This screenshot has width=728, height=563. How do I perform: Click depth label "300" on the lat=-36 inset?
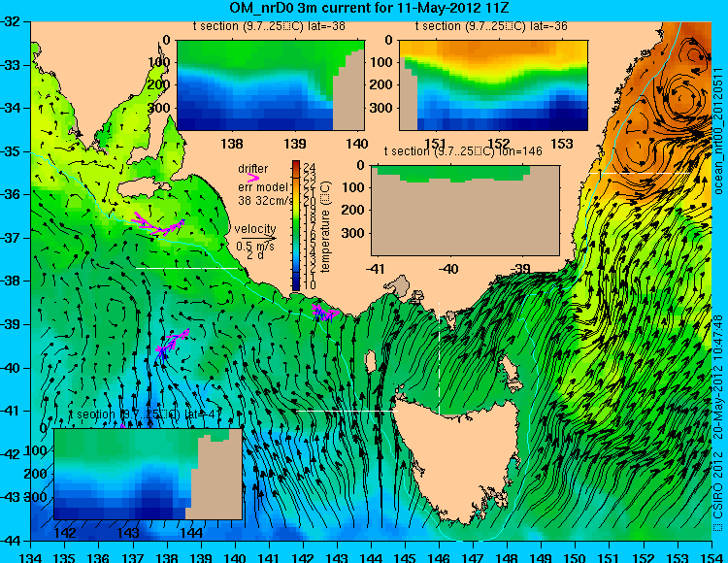click(x=383, y=108)
